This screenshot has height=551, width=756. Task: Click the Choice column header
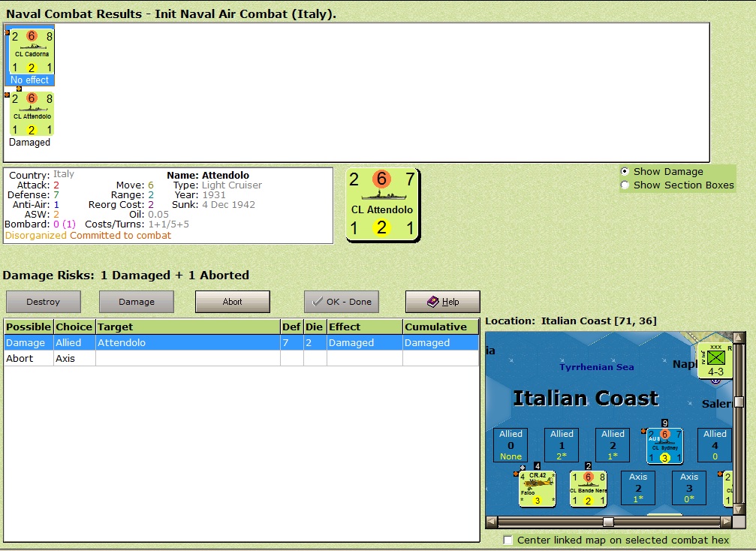click(x=74, y=327)
